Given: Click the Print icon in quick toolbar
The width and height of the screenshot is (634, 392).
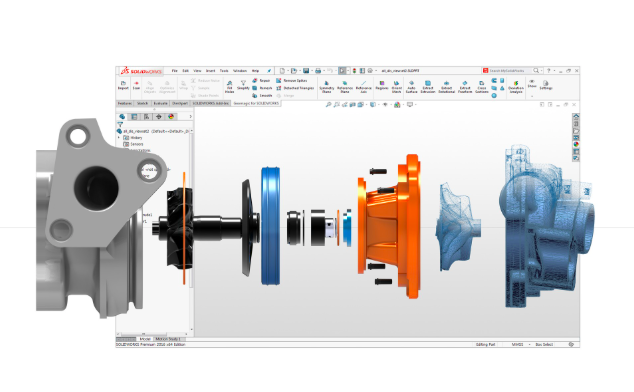Looking at the screenshot, I should [318, 71].
